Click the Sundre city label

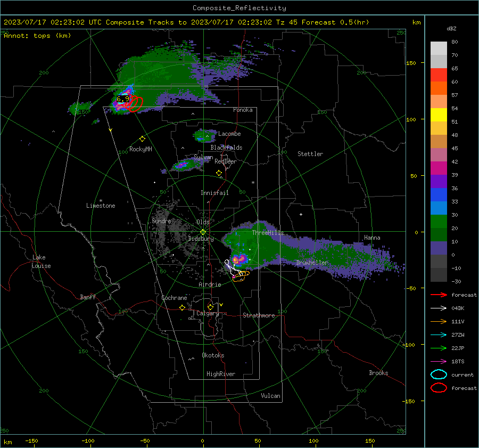click(161, 221)
